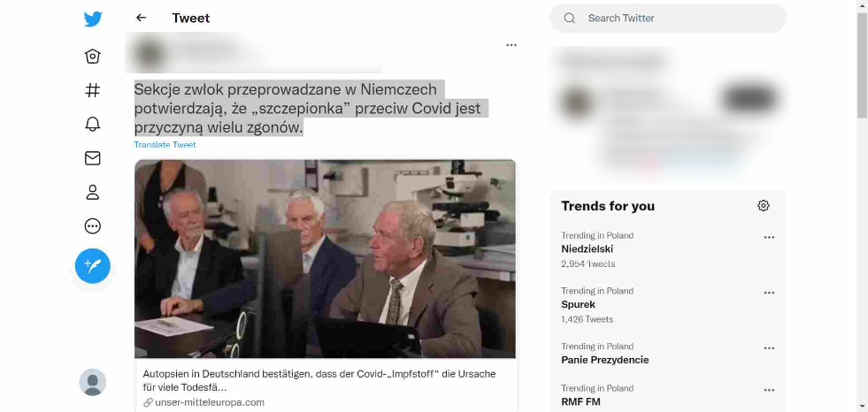
Task: Click the Twitter bird logo
Action: 93,19
